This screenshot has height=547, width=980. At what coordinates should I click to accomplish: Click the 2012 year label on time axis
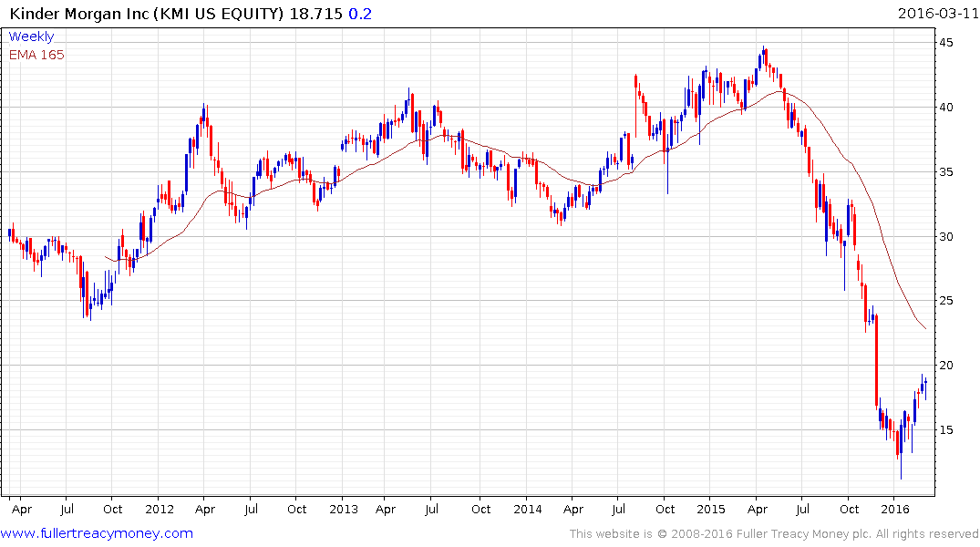click(160, 509)
